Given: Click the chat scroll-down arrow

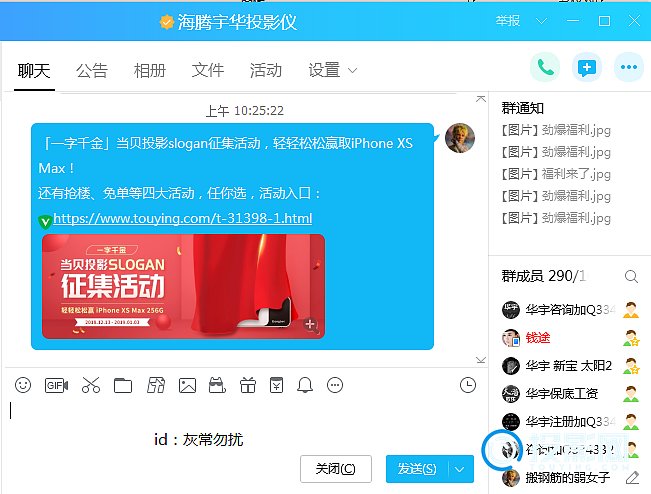Looking at the screenshot, I should [x=481, y=360].
